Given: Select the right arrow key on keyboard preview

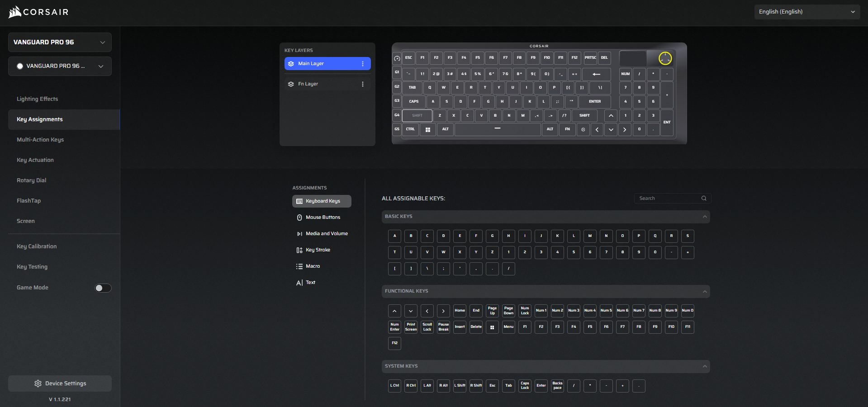Looking at the screenshot, I should (x=625, y=130).
